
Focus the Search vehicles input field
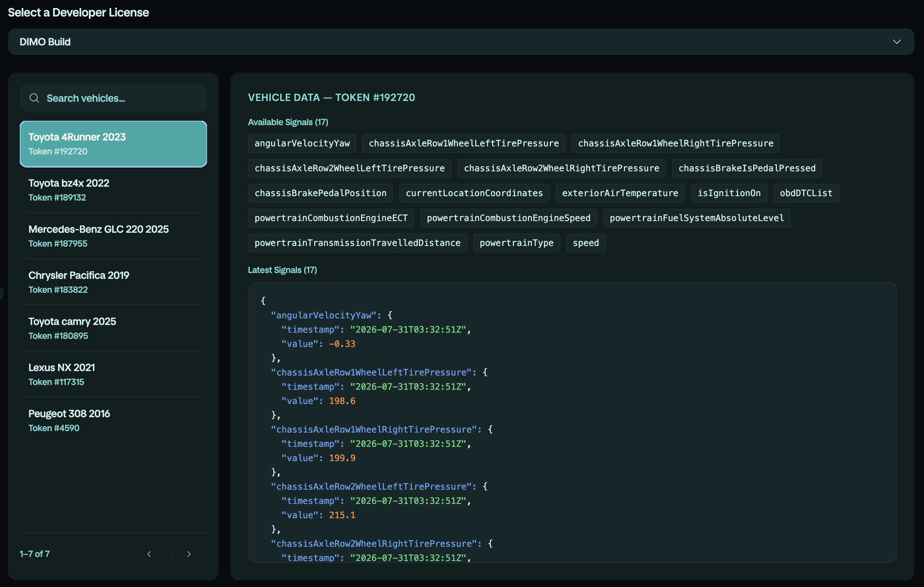click(x=113, y=98)
